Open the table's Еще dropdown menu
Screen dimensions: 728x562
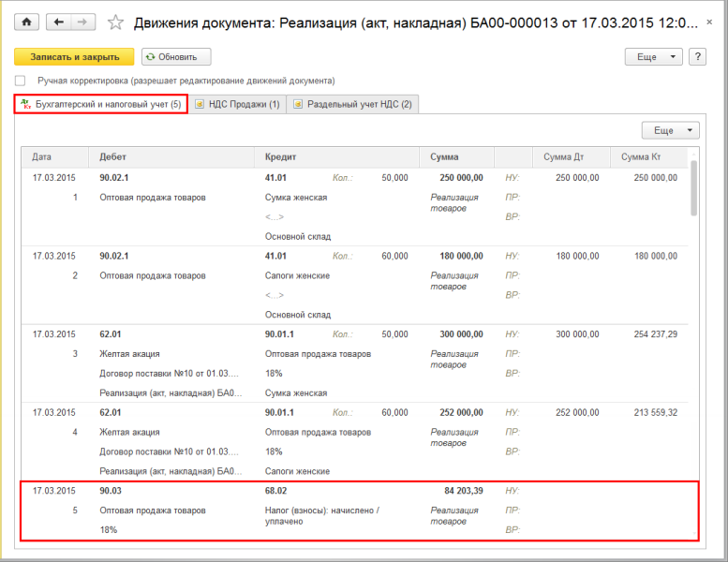tap(670, 130)
